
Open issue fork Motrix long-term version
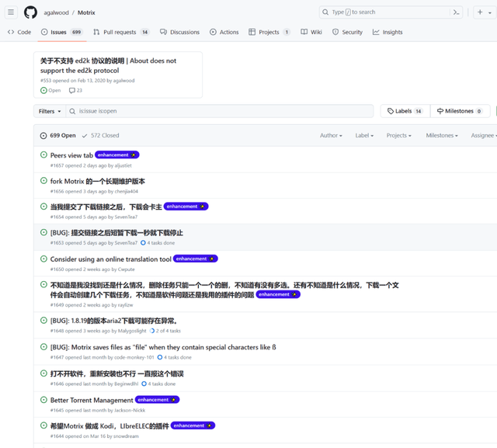(98, 181)
